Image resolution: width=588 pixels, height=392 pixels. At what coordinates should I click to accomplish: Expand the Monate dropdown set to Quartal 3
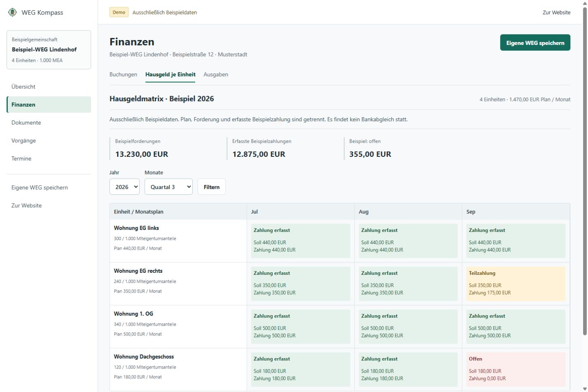pos(168,187)
